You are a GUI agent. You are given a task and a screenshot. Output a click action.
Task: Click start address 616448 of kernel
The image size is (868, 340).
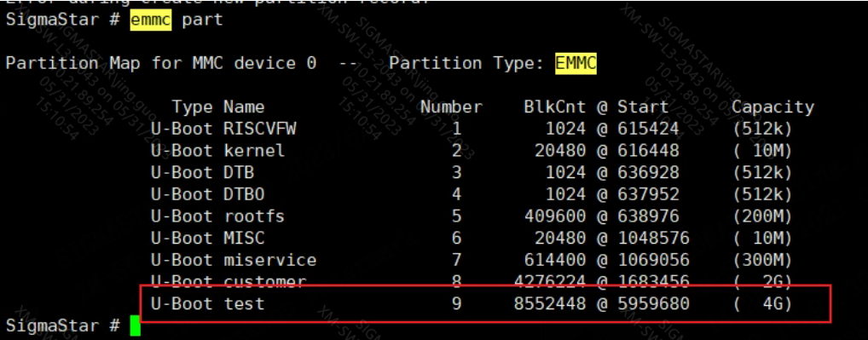click(x=648, y=150)
